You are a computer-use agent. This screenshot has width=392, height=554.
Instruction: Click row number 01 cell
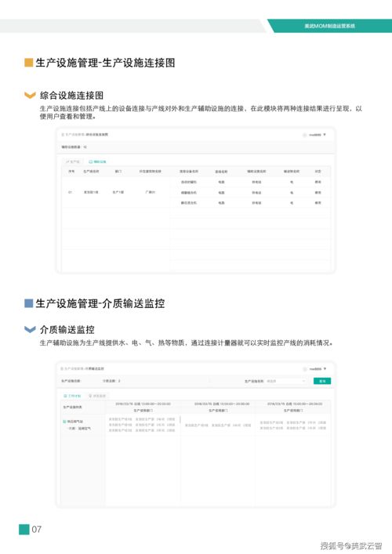pos(70,192)
